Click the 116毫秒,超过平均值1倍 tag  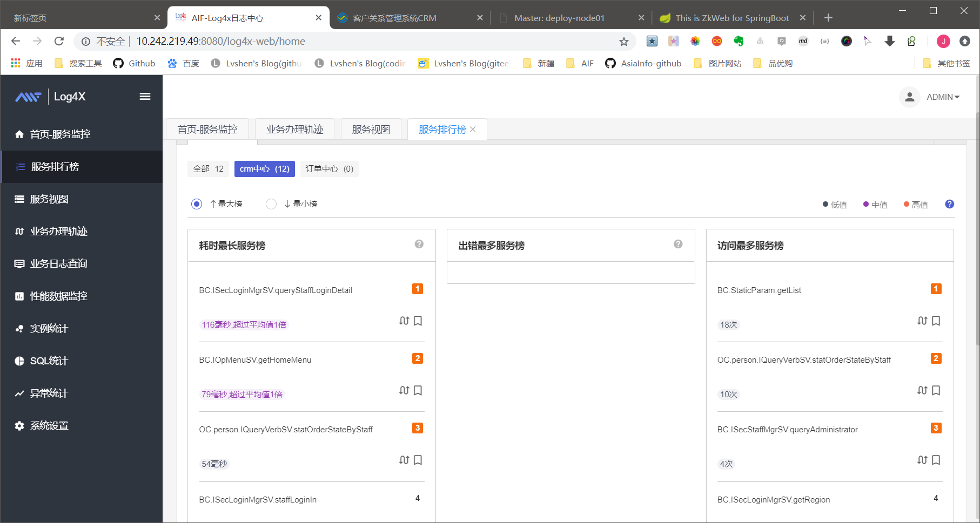point(244,325)
